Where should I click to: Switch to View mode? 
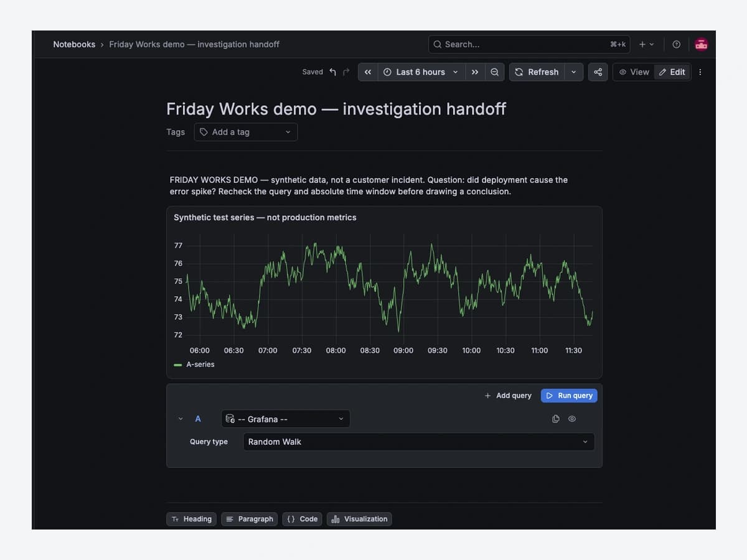634,72
